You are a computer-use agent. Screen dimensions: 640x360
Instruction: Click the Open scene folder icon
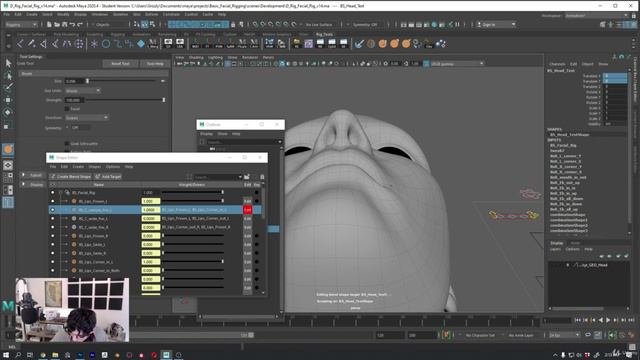coord(57,24)
